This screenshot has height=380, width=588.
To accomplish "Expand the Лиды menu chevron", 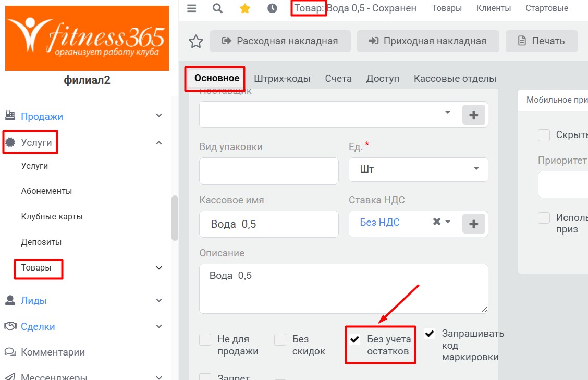I will click(159, 300).
